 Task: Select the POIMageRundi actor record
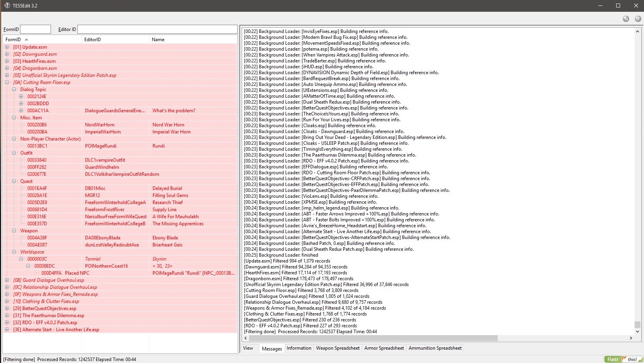point(120,146)
